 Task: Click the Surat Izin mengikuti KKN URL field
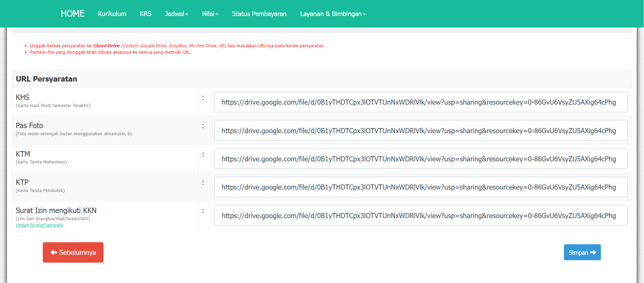coord(421,215)
